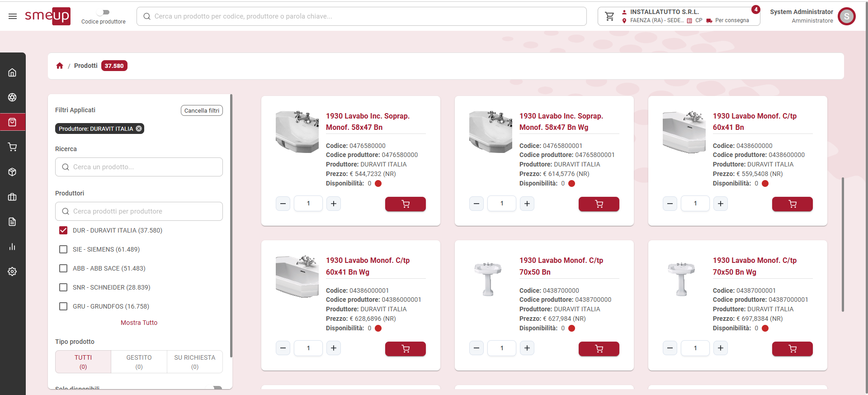868x395 pixels.
Task: Focus the top product search bar
Action: tap(362, 16)
